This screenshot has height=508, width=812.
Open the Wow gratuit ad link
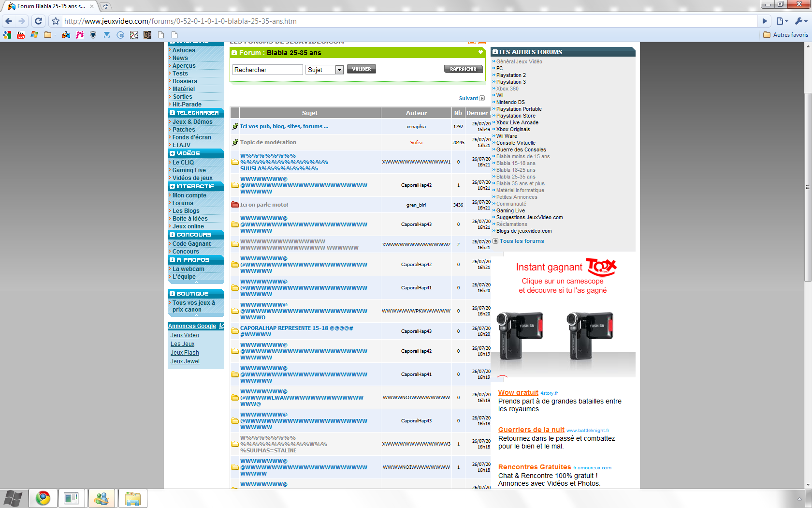(518, 392)
